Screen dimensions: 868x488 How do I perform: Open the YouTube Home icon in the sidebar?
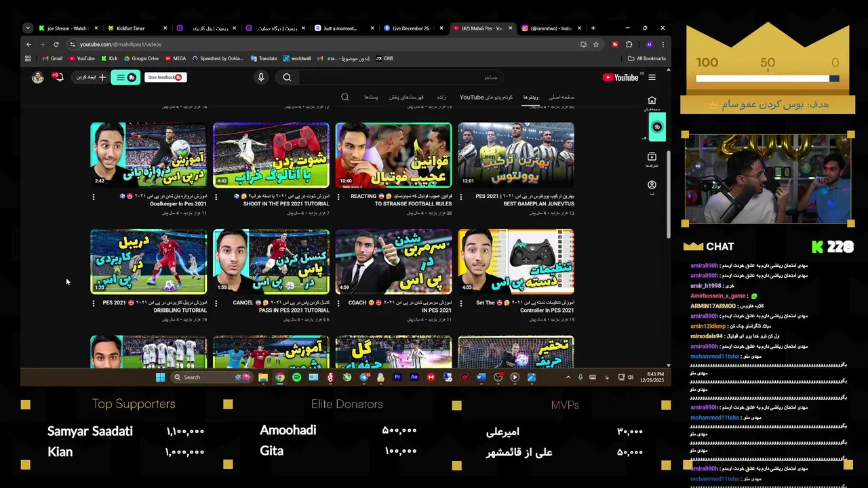[652, 100]
